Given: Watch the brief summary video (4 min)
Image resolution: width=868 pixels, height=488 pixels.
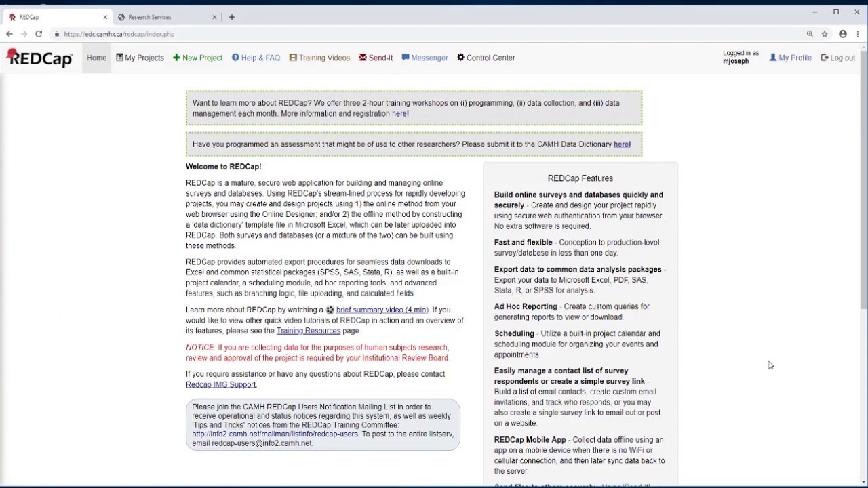Looking at the screenshot, I should 382,310.
